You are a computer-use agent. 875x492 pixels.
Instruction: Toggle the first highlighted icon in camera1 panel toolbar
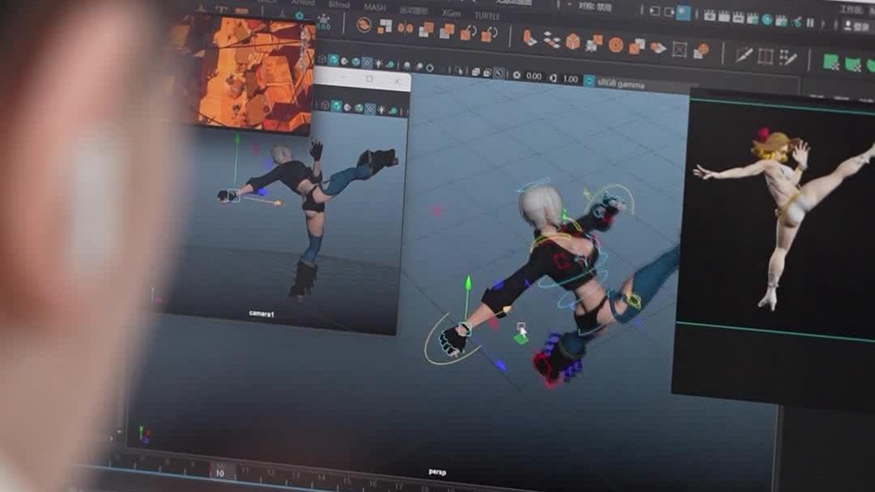(337, 105)
